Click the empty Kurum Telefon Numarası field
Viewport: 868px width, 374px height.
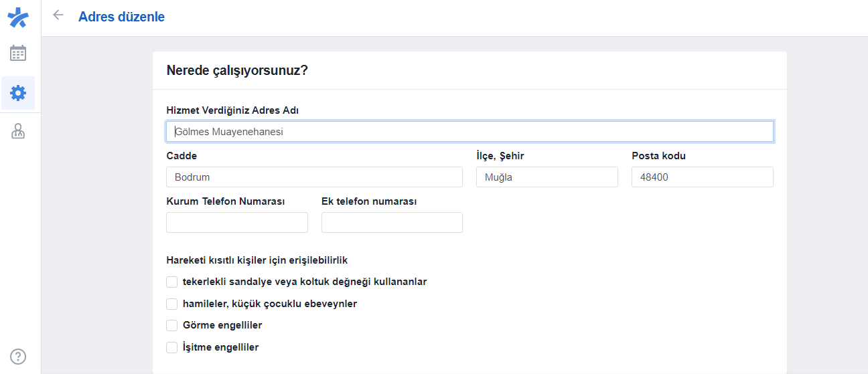236,223
